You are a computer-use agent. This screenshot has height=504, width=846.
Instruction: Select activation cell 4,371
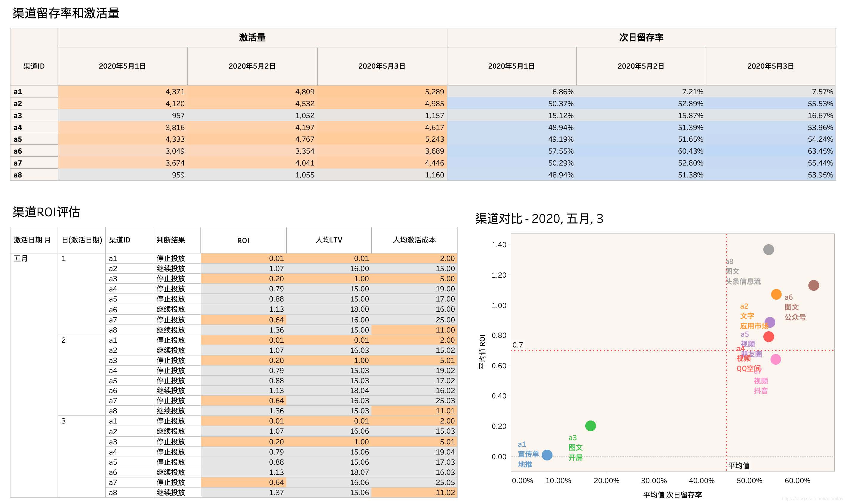pos(123,92)
